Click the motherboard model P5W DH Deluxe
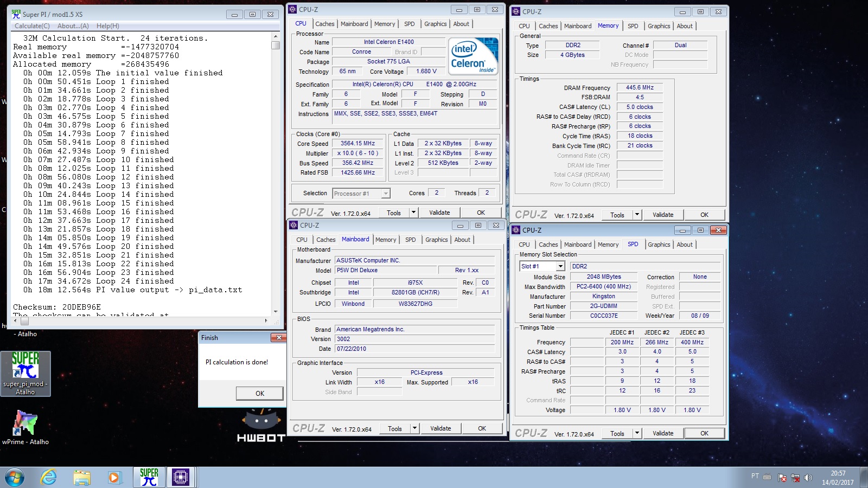This screenshot has width=868, height=488. point(386,270)
